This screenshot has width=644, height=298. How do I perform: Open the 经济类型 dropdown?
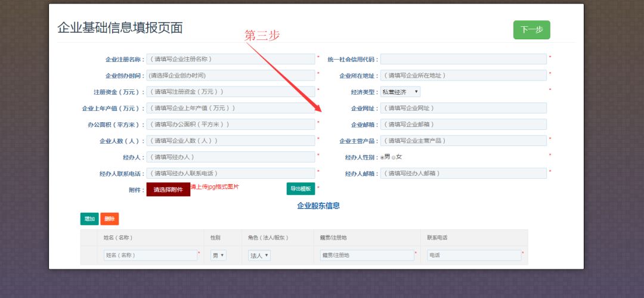pyautogui.click(x=400, y=92)
